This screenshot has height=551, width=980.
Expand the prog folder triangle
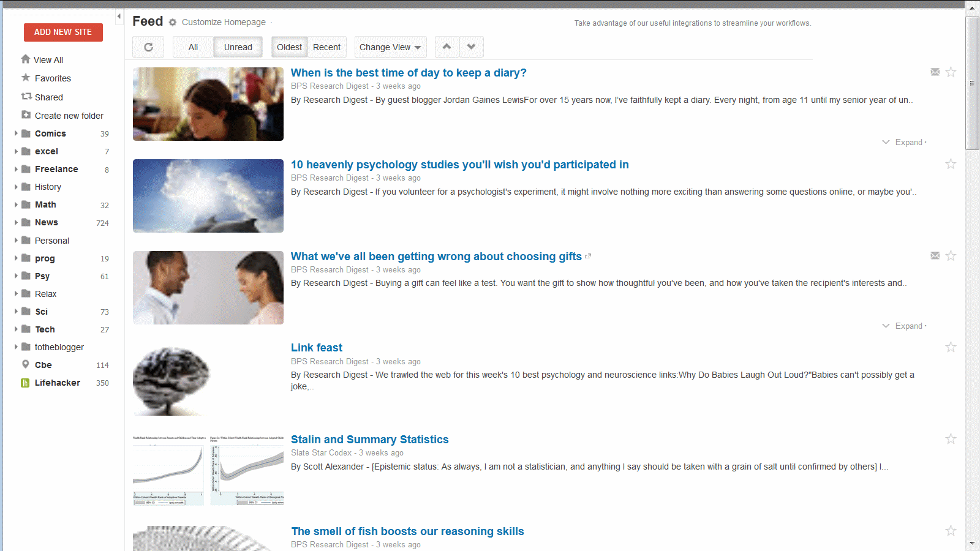tap(16, 258)
